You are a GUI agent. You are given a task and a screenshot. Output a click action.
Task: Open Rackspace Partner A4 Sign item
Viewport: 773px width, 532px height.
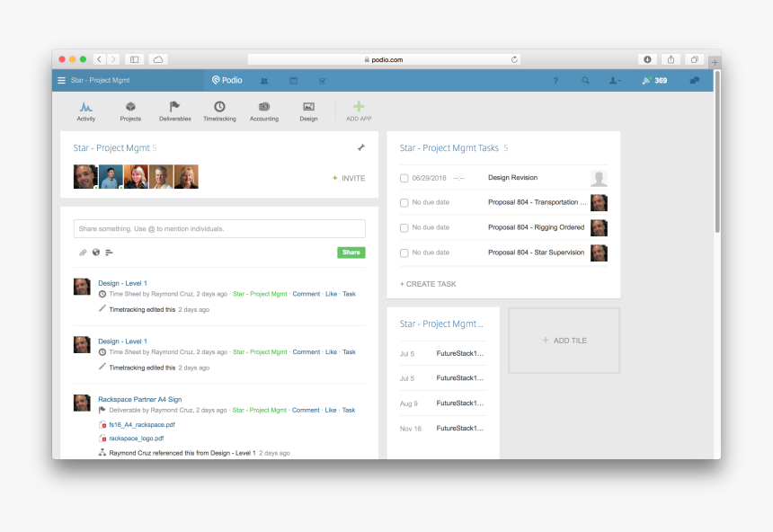[x=140, y=399]
